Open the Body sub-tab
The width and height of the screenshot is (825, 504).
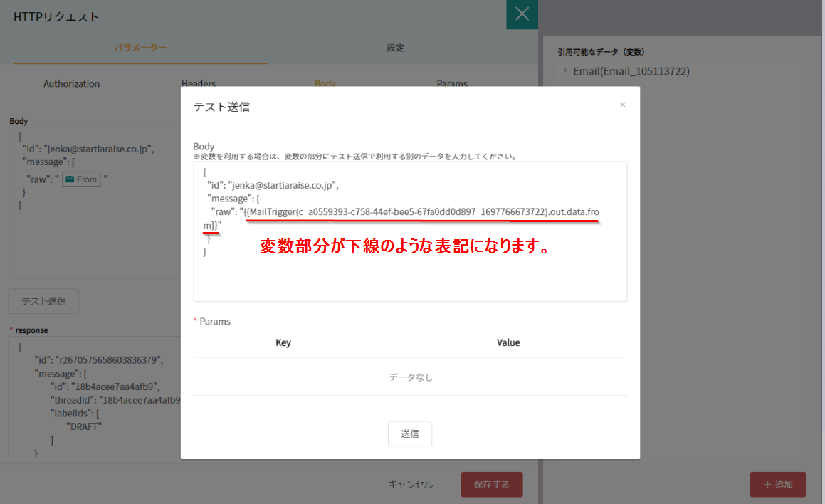[x=325, y=83]
